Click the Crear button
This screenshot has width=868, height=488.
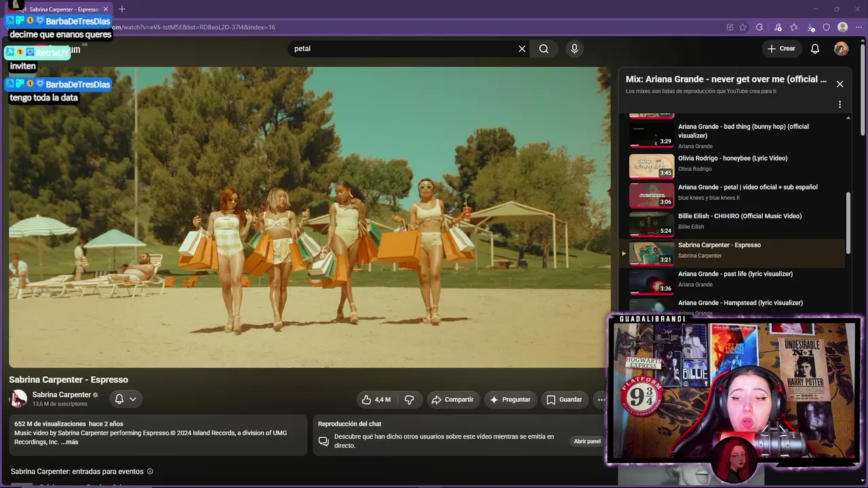[x=781, y=49]
